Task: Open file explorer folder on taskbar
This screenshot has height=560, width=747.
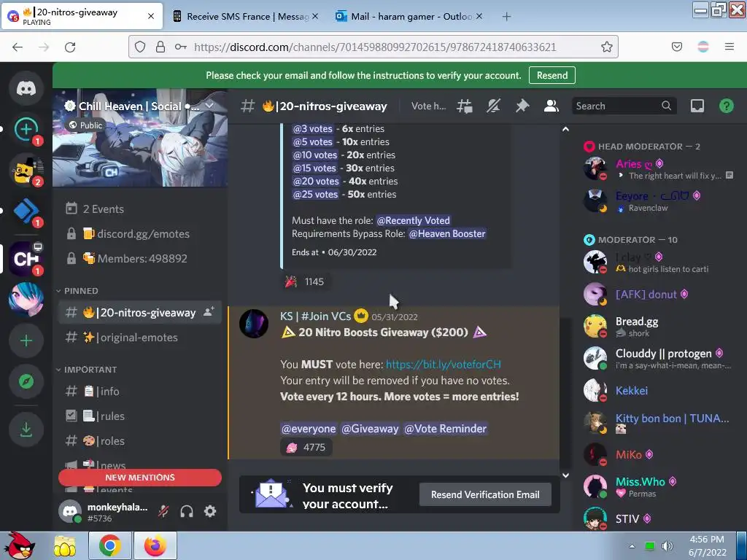Action: (65, 545)
